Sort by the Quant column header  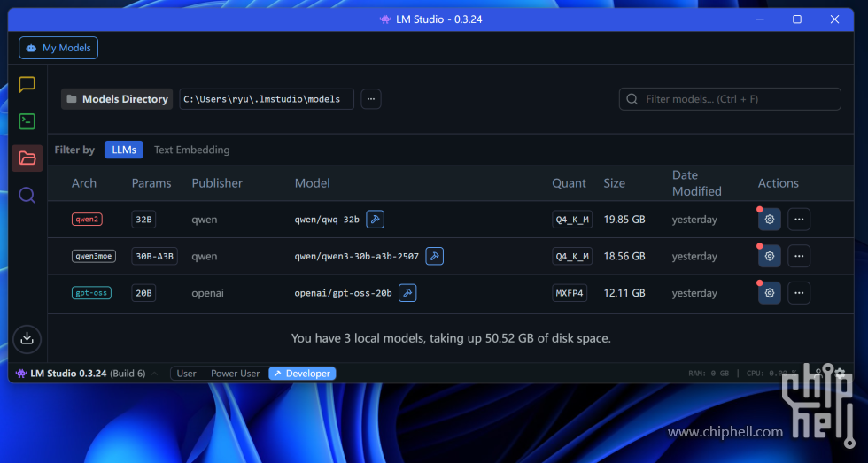(x=569, y=183)
